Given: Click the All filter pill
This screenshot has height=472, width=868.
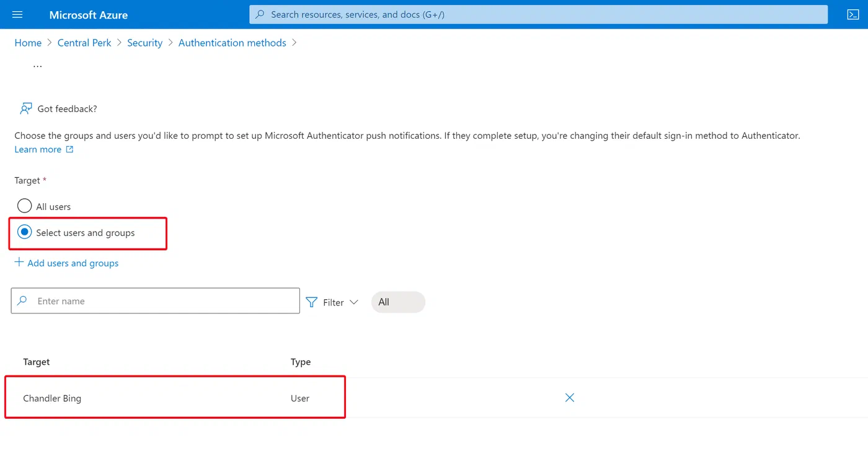Looking at the screenshot, I should coord(398,302).
